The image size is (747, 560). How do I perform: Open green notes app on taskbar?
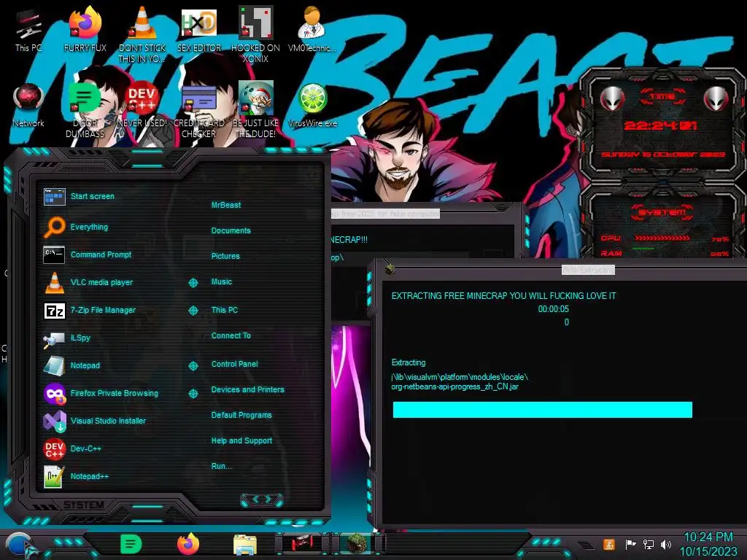131,544
